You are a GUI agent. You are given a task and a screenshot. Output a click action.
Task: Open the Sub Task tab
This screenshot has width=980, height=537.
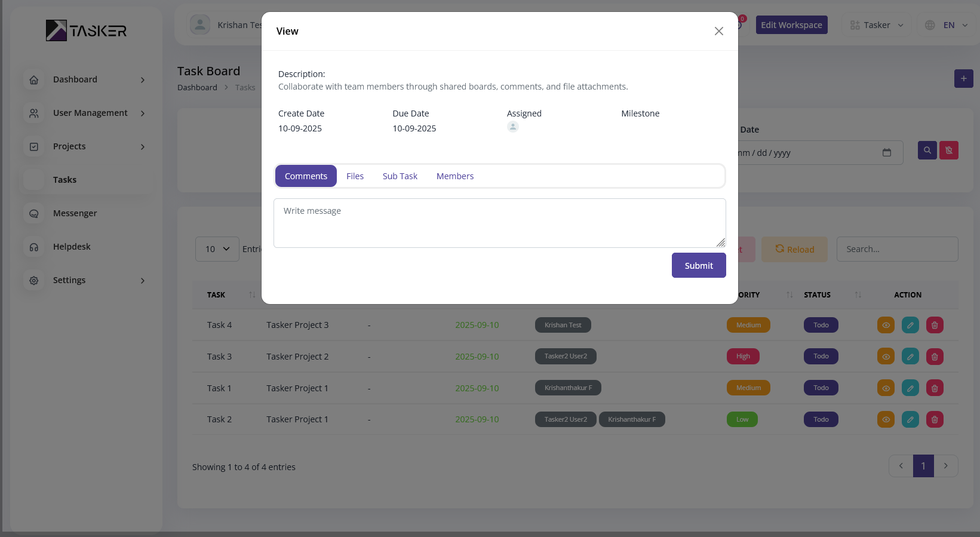click(x=400, y=176)
